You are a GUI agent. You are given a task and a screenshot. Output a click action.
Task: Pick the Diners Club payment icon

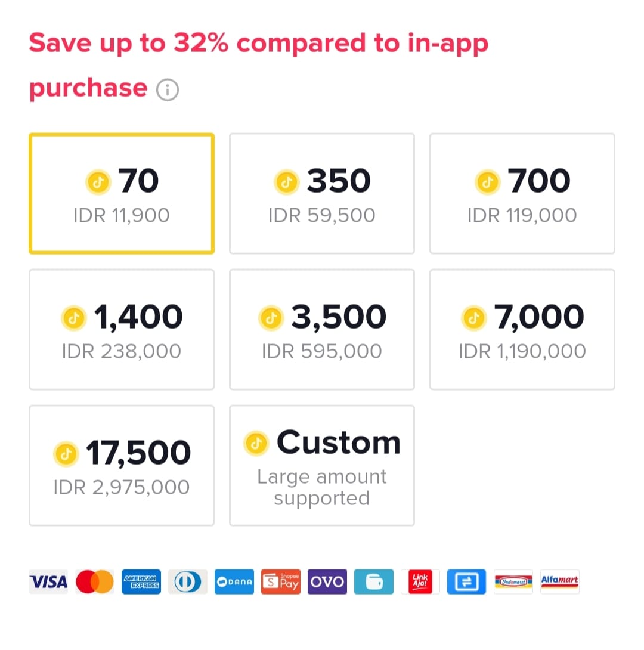[x=188, y=581]
